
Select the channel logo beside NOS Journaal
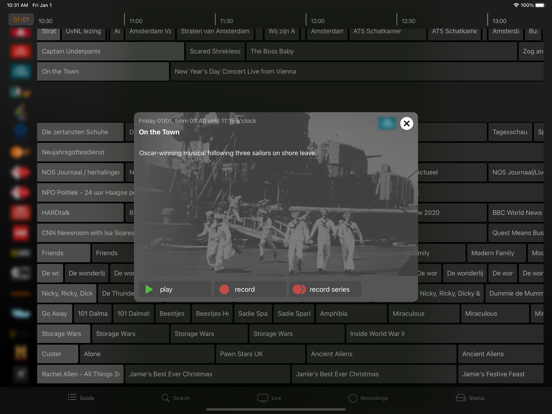[x=20, y=172]
